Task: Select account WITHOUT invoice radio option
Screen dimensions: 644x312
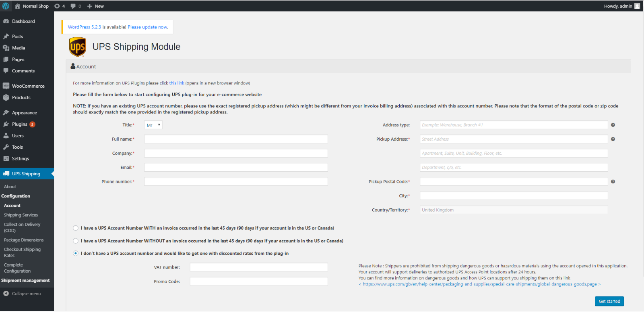Action: (x=76, y=241)
